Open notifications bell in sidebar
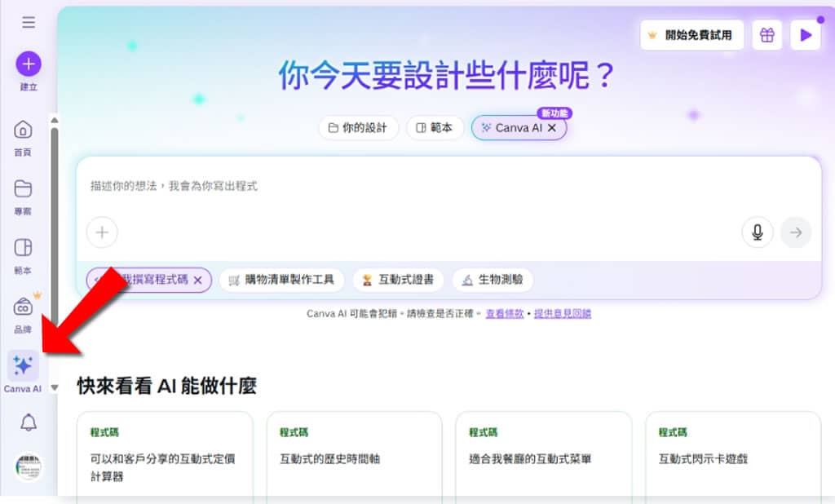 tap(29, 422)
